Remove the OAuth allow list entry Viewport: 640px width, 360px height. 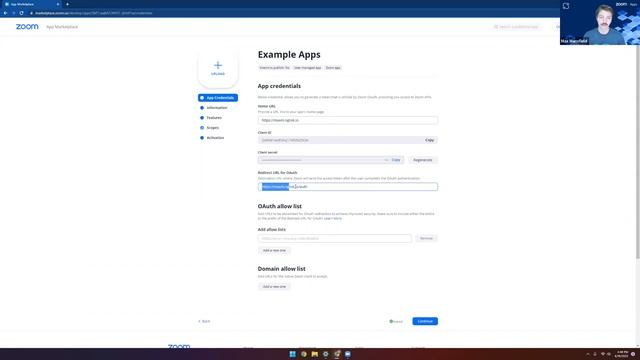[x=426, y=238]
